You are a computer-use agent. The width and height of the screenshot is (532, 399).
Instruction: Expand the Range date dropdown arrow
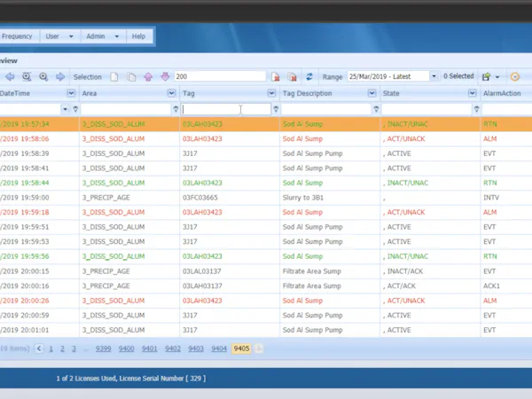(x=434, y=76)
